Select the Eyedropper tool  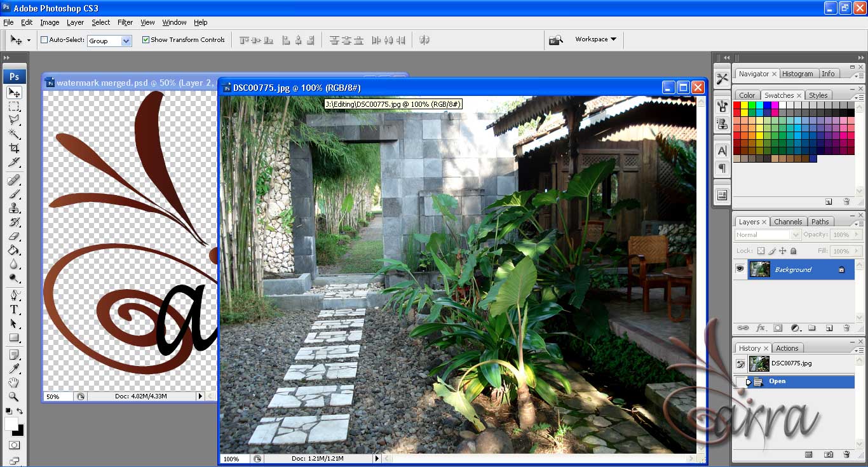(x=14, y=368)
